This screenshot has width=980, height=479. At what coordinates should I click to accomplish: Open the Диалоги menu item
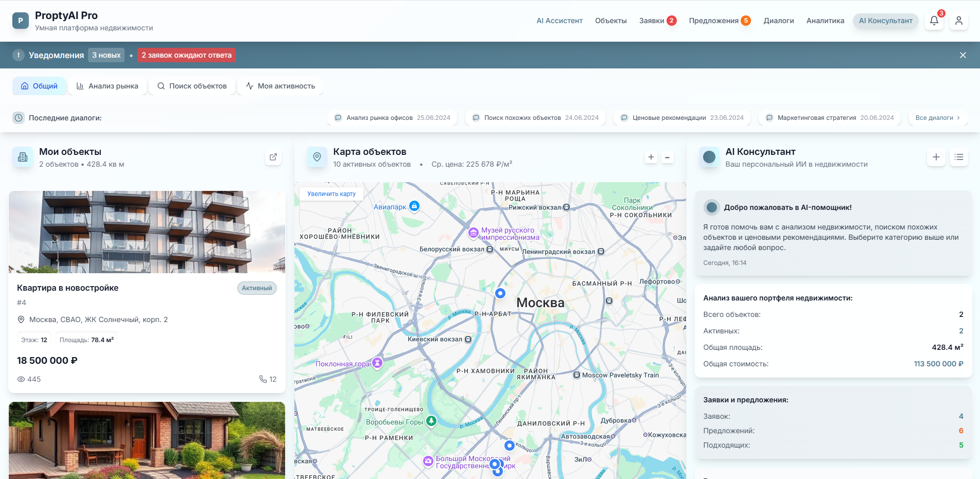tap(779, 21)
